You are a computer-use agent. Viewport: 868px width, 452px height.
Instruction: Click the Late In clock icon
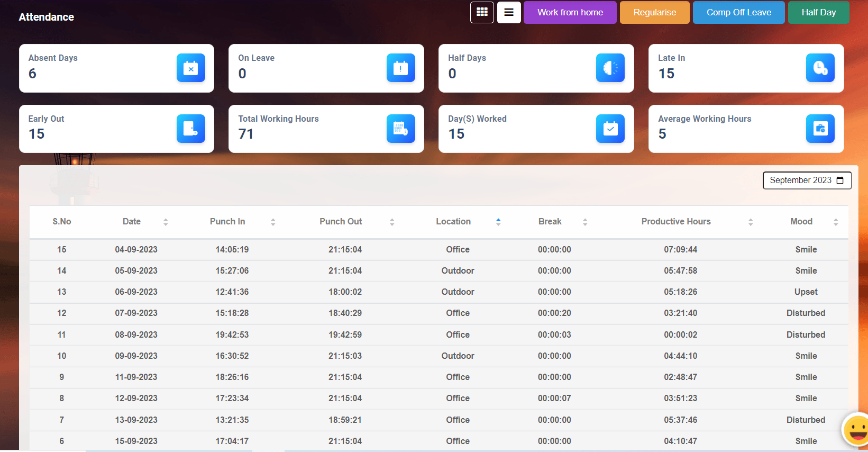(x=820, y=68)
